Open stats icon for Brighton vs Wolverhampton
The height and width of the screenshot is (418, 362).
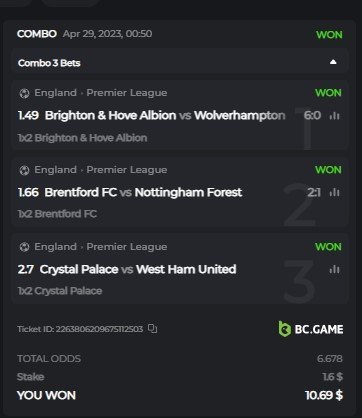click(x=334, y=116)
